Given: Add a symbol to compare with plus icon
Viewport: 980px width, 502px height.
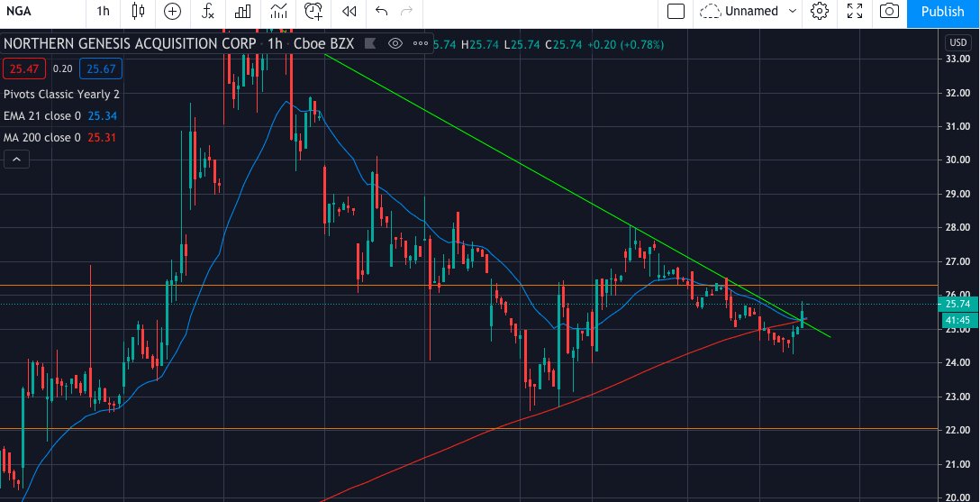Looking at the screenshot, I should click(x=173, y=11).
